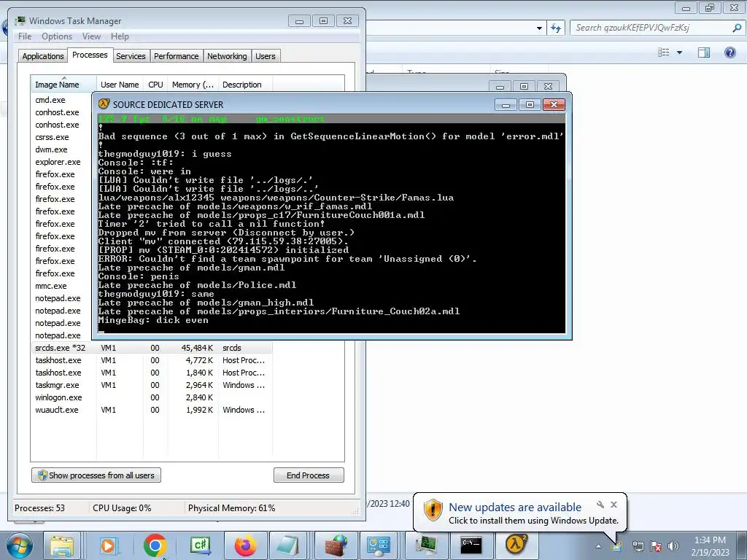
Task: Open the Windows Start menu orb
Action: point(20,545)
